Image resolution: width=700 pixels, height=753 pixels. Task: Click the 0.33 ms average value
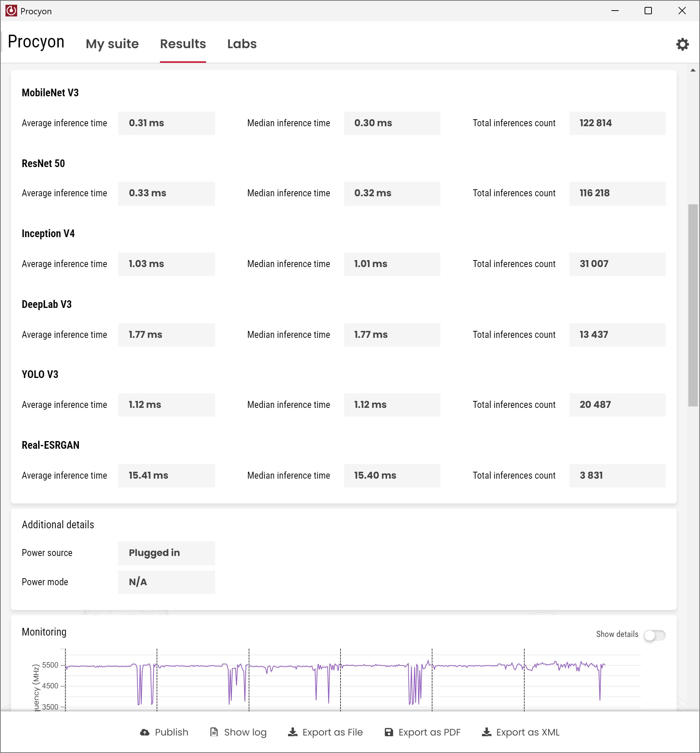(x=166, y=193)
